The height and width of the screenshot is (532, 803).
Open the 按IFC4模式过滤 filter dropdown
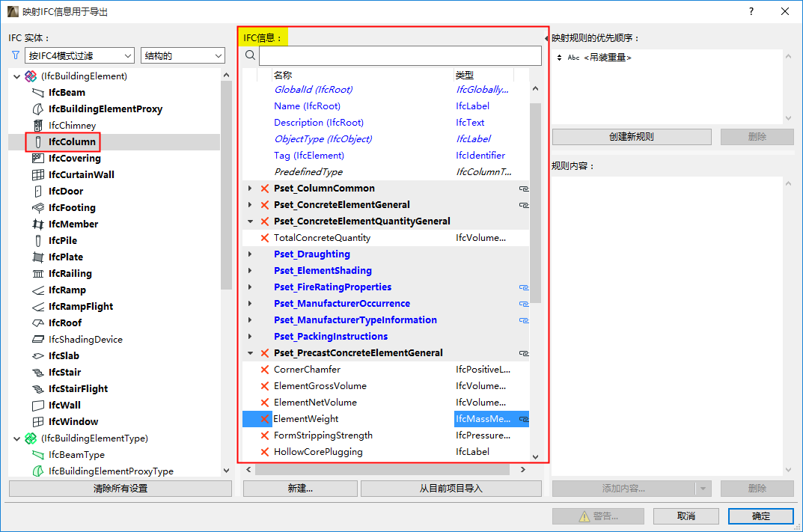pos(79,55)
